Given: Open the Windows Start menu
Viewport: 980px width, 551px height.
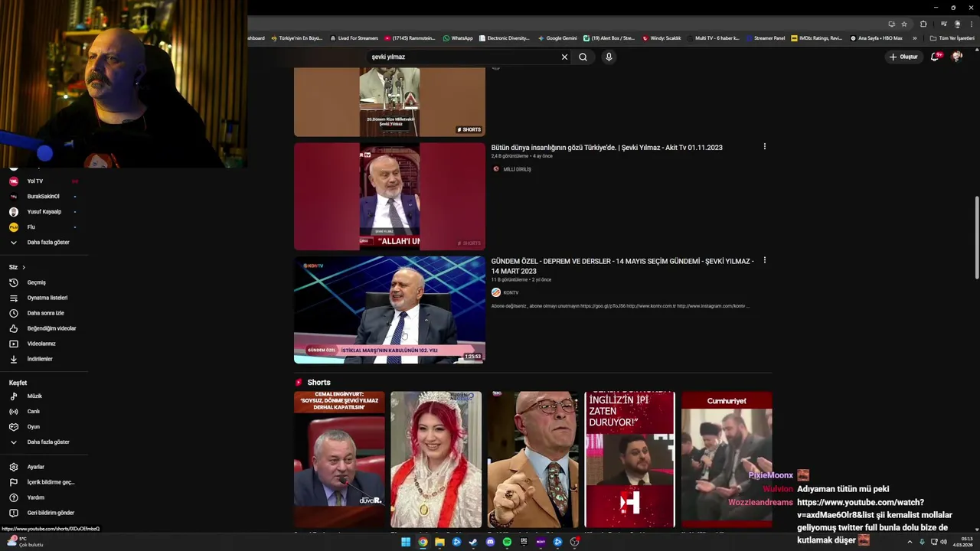Looking at the screenshot, I should coord(406,542).
